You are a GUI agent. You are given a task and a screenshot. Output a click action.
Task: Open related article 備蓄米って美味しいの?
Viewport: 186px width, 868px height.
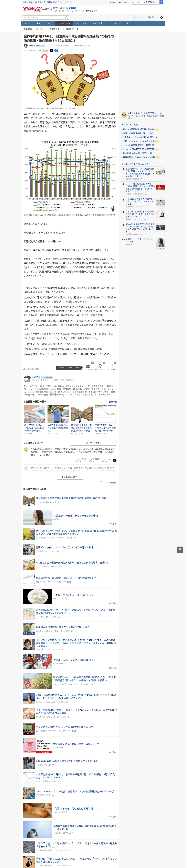point(67,548)
